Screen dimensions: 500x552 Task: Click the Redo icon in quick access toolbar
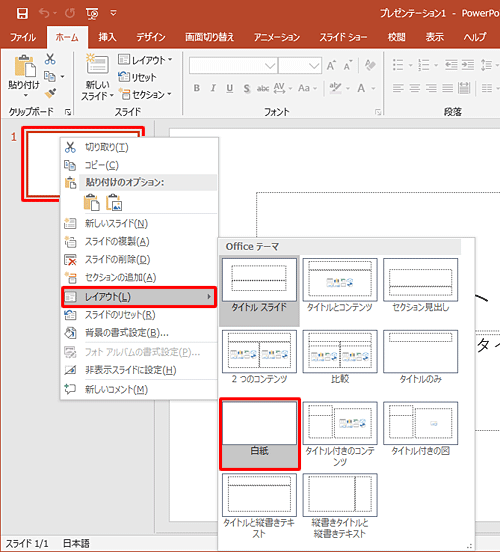[x=70, y=13]
